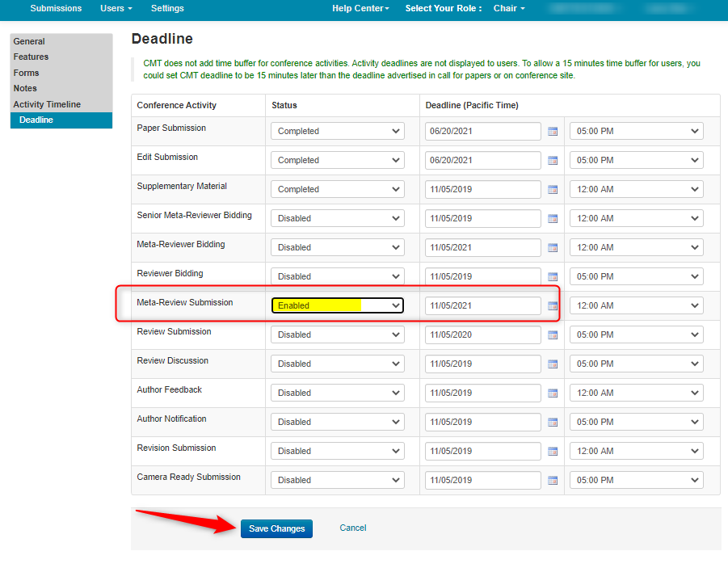Open calendar picker for Review Submission deadline

[553, 334]
